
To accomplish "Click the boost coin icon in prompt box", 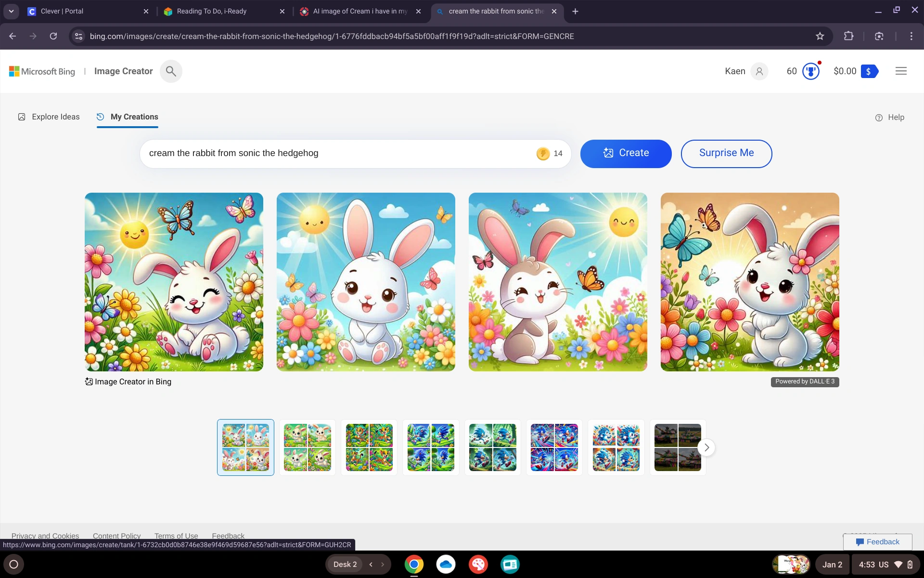I will tap(543, 154).
